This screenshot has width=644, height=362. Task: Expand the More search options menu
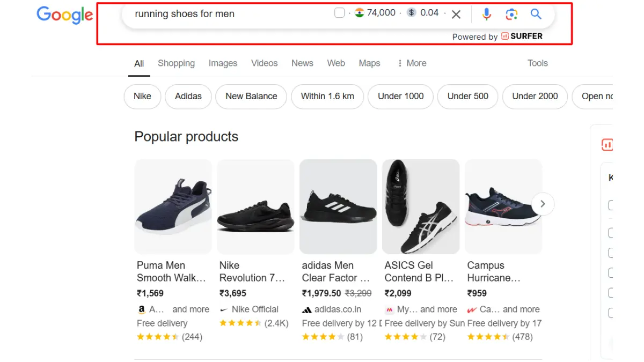412,63
